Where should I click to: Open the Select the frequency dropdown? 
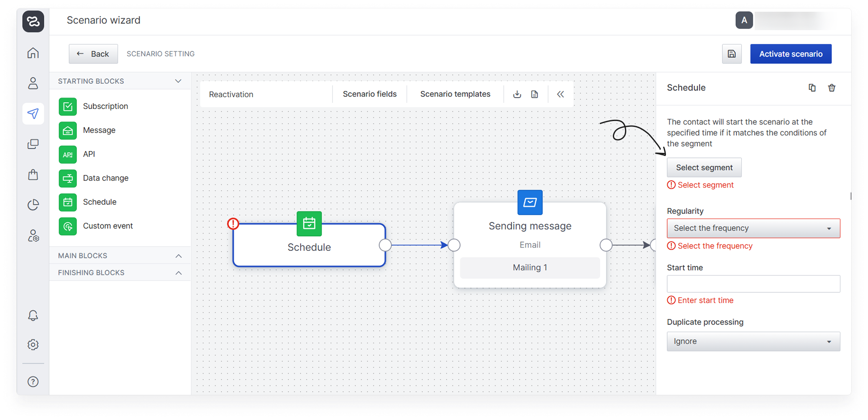(x=753, y=229)
